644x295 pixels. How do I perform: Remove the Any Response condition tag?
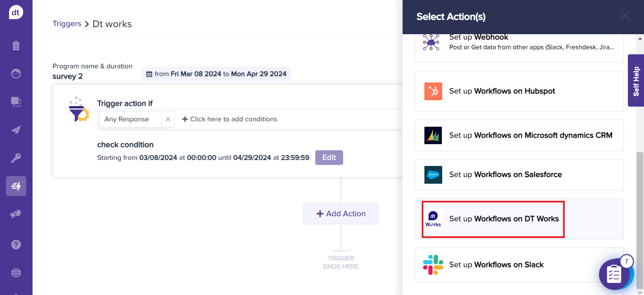pos(168,119)
